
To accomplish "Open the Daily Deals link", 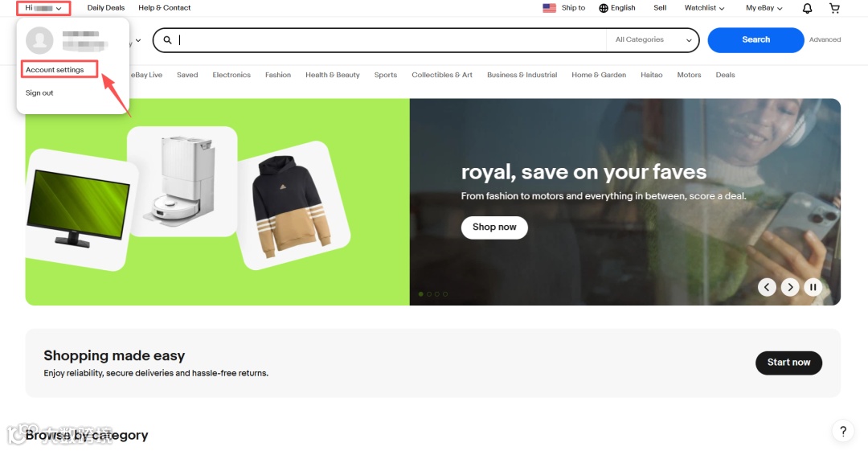I will (106, 8).
